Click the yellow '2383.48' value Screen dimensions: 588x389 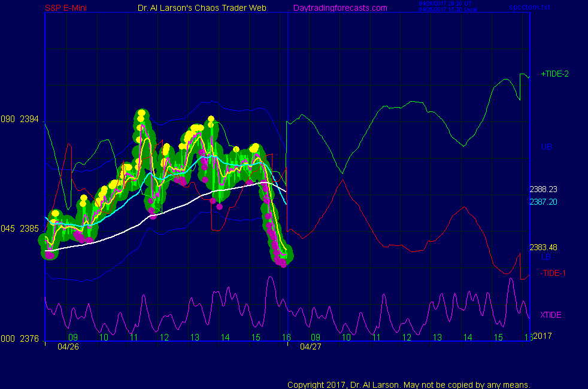point(543,247)
